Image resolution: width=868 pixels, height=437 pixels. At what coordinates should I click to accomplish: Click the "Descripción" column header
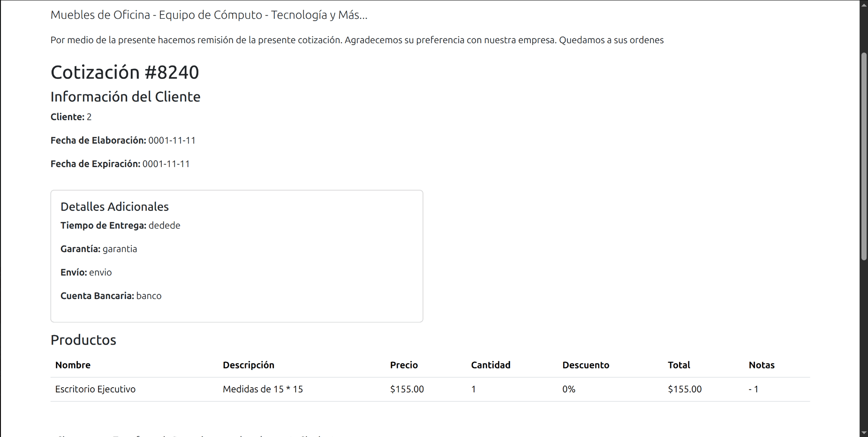click(248, 365)
